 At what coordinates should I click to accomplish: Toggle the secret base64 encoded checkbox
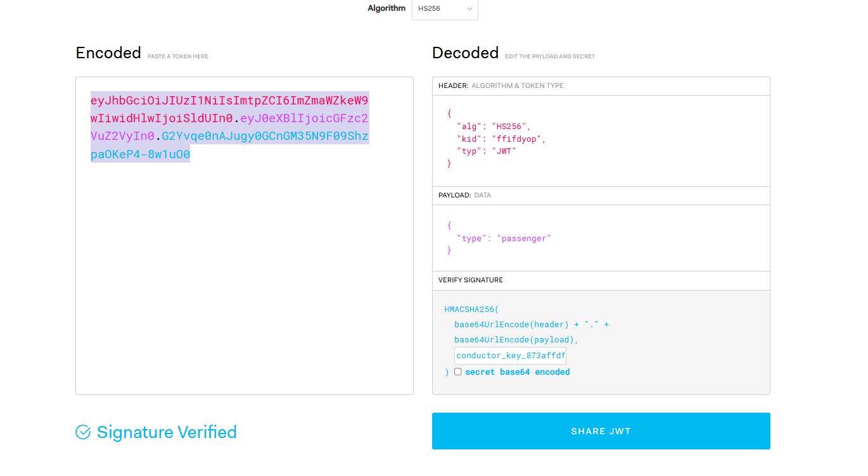pyautogui.click(x=457, y=372)
